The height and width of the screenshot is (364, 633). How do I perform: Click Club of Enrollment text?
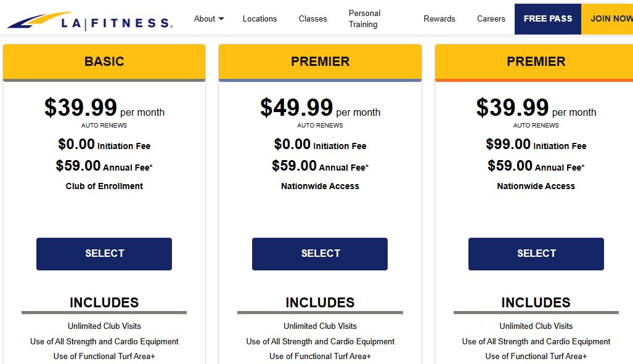coord(104,185)
